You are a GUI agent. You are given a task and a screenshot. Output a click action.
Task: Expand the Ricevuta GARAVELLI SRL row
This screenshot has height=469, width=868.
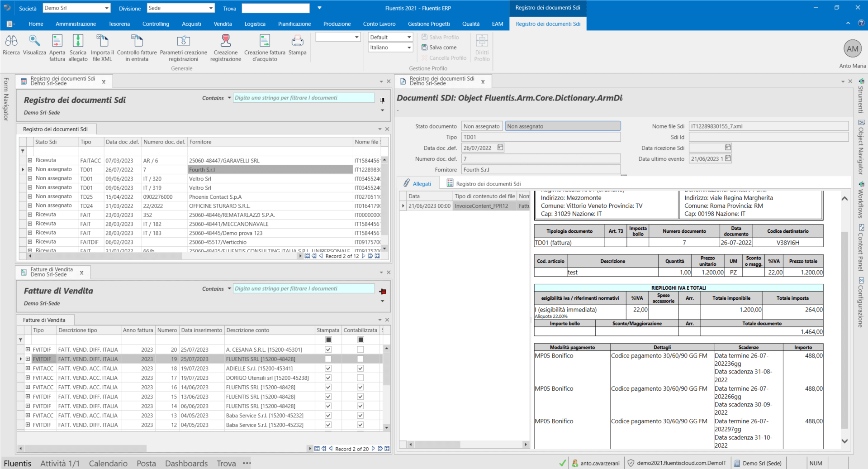point(30,160)
